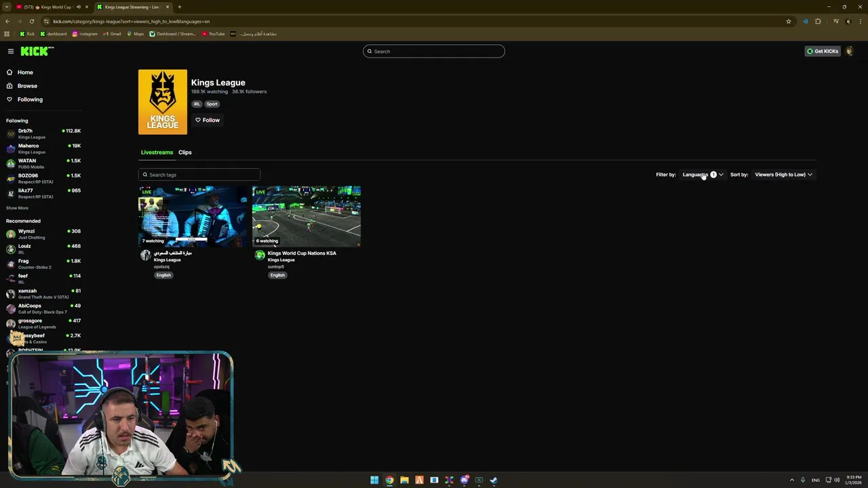Open File Explorer from taskbar
The width and height of the screenshot is (868, 488).
click(x=404, y=480)
